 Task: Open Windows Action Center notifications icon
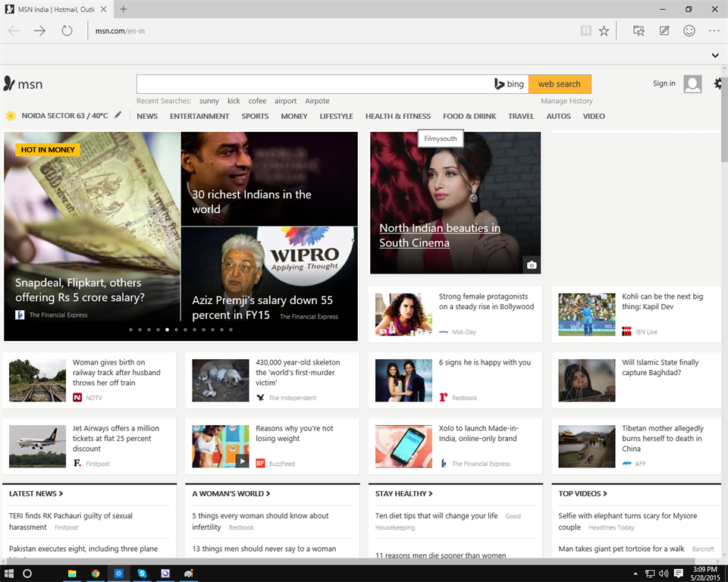(678, 574)
